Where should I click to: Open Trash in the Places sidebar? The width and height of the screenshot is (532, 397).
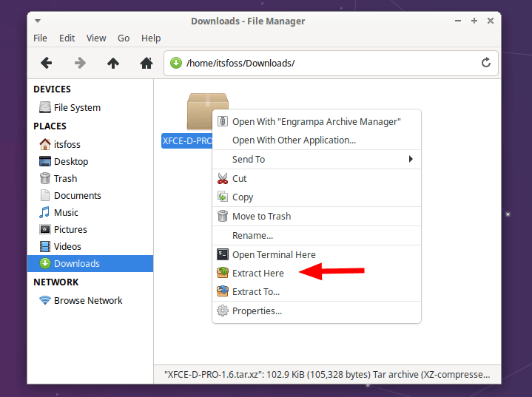[65, 178]
